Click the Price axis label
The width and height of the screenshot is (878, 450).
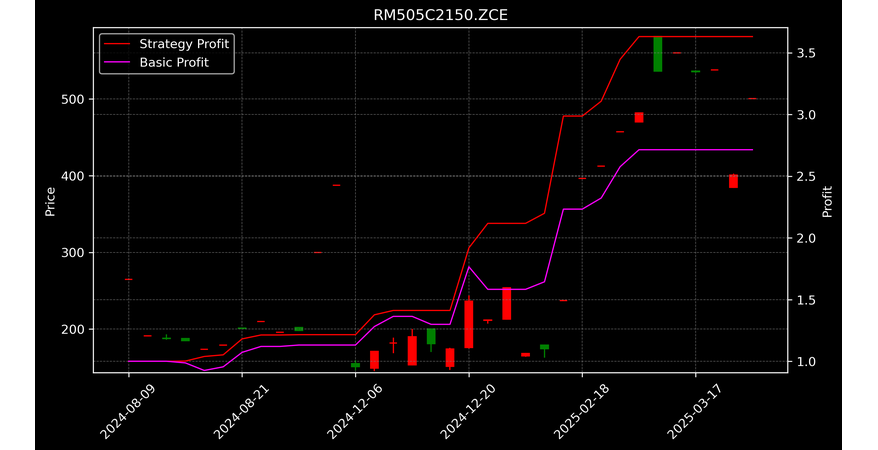50,201
